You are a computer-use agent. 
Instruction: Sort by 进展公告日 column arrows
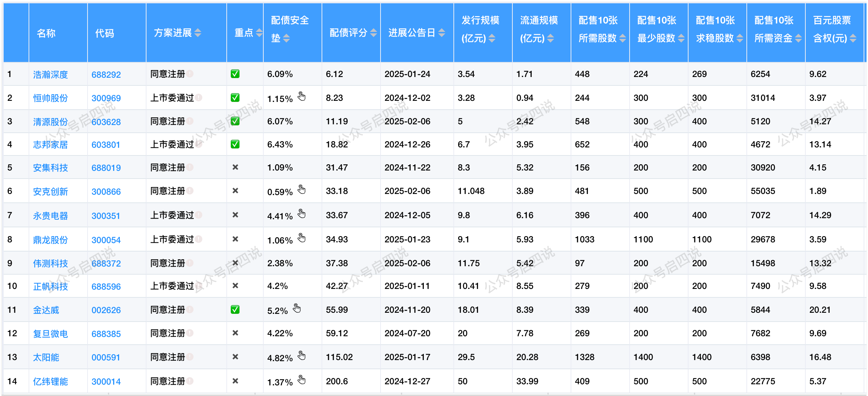coord(442,33)
